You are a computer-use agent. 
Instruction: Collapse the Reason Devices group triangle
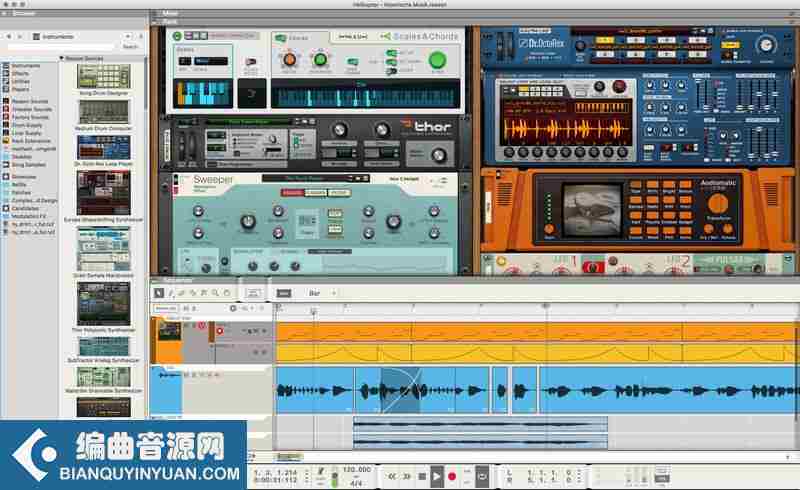point(62,58)
